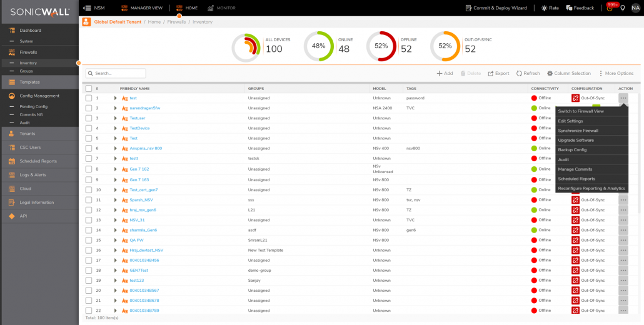Click Out-Of-Sync icon for row NSV_31
The image size is (644, 325).
575,220
